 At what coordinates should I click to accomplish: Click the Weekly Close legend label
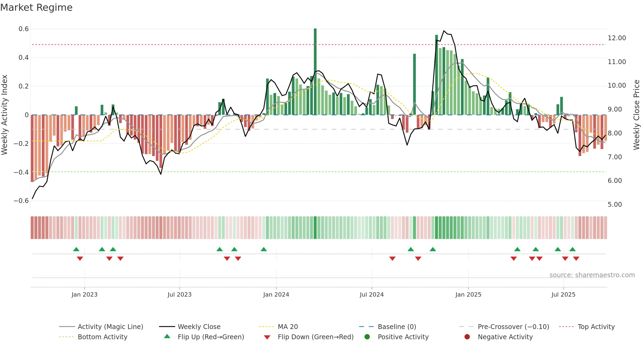click(x=199, y=327)
